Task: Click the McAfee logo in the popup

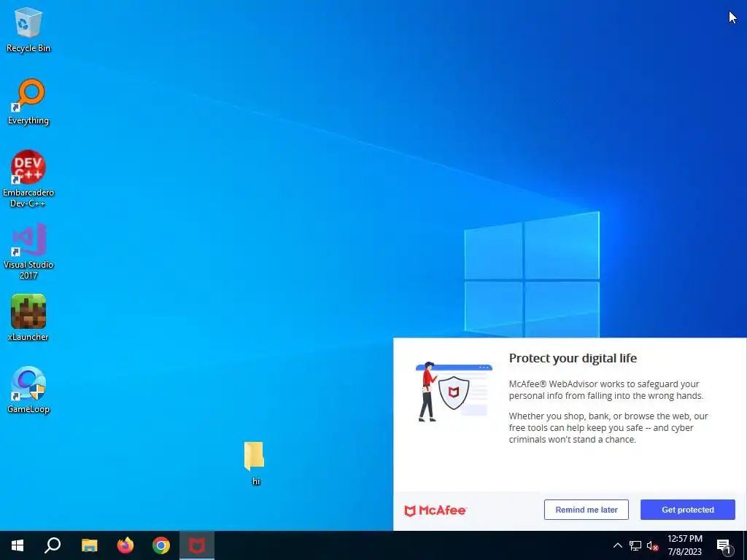Action: pyautogui.click(x=436, y=510)
